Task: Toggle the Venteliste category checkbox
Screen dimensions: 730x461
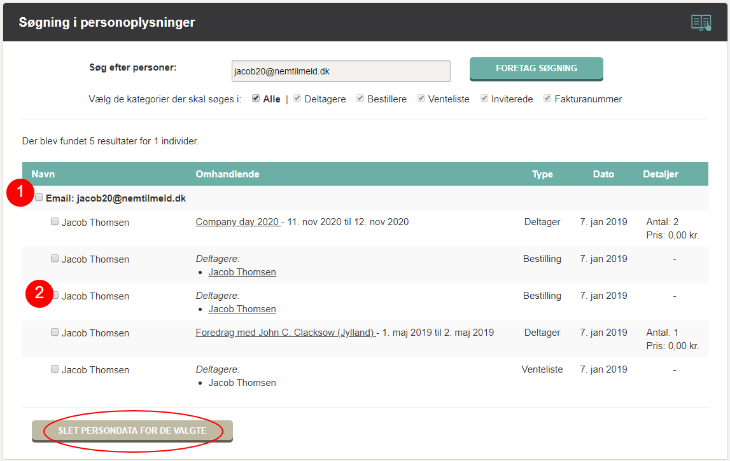Action: [x=421, y=98]
